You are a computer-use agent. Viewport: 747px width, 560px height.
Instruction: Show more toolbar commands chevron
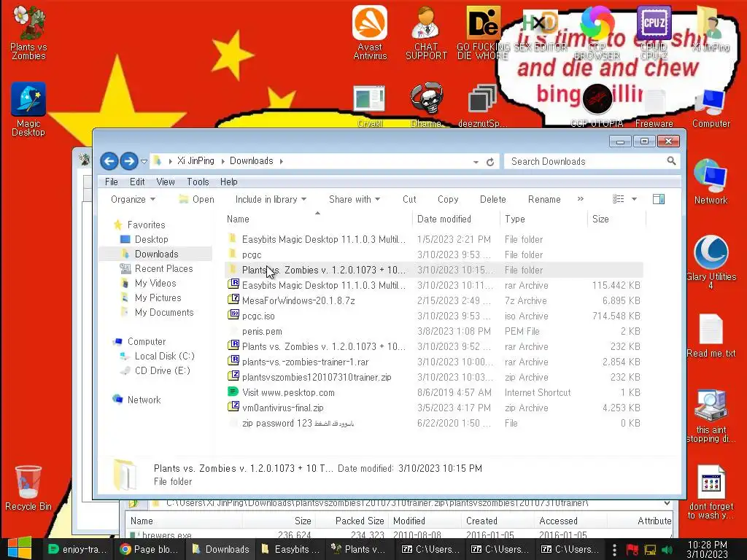(580, 199)
